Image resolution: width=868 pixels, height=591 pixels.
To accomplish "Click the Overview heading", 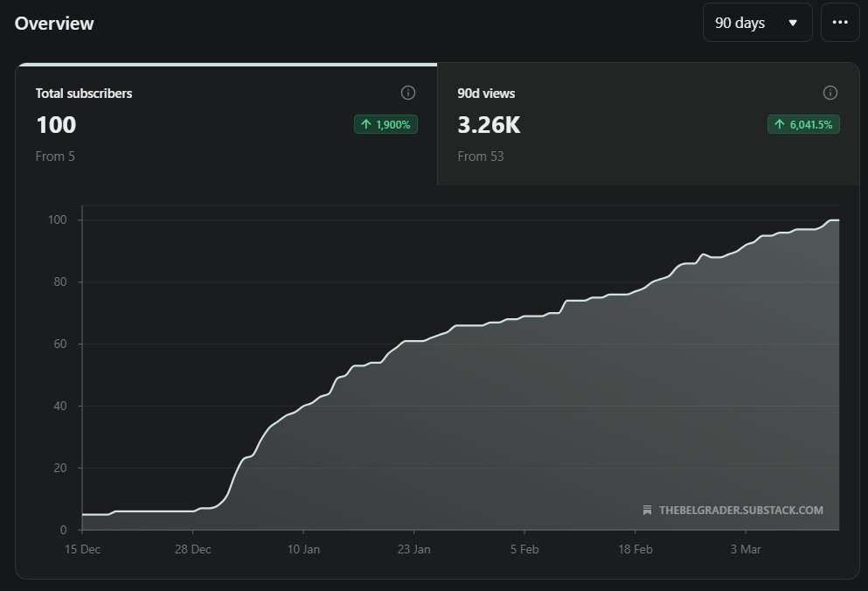I will (54, 24).
